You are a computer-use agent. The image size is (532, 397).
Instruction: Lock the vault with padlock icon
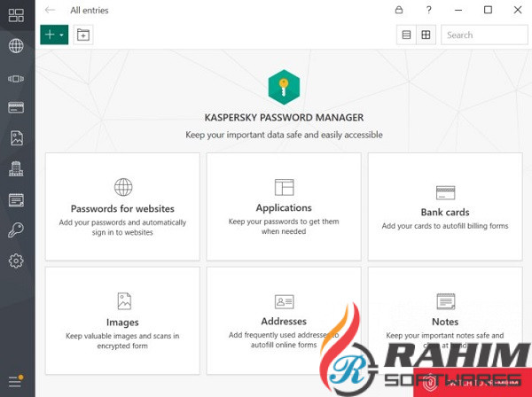(x=399, y=10)
